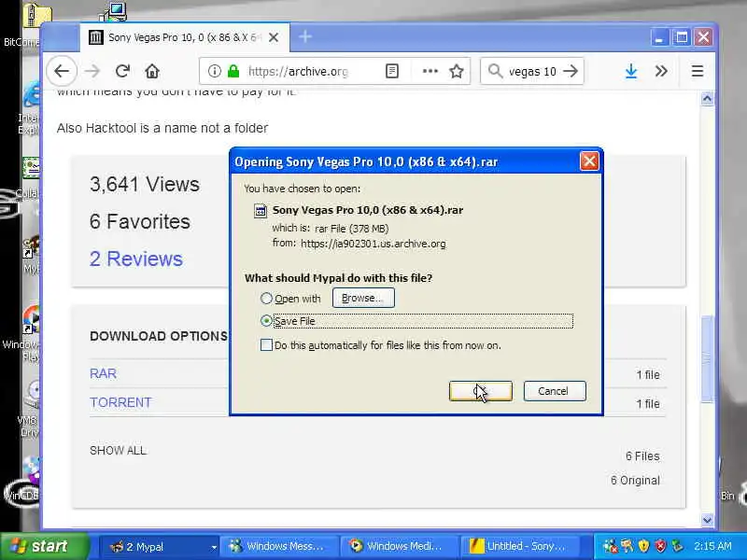Open the 2 Reviews link
The image size is (747, 560).
click(x=136, y=259)
